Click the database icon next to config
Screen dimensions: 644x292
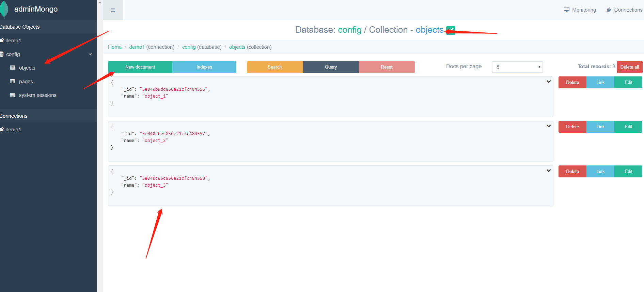pyautogui.click(x=2, y=54)
